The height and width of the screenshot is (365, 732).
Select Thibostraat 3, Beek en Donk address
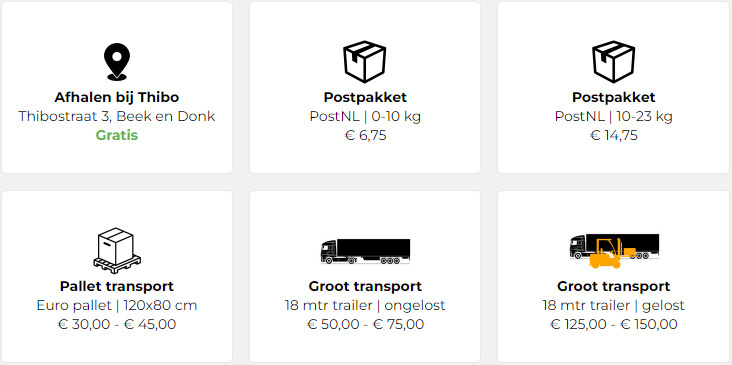[x=117, y=116]
